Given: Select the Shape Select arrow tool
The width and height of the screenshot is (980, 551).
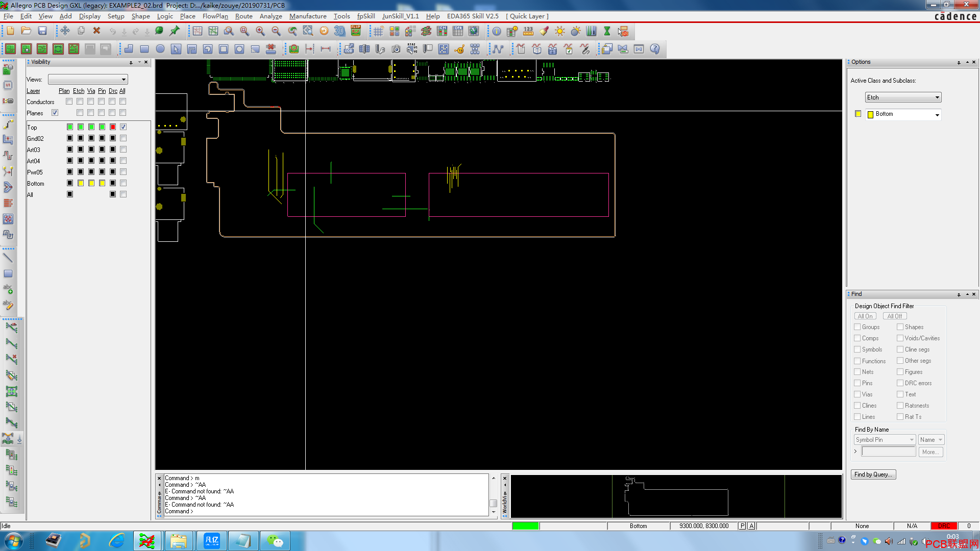Looking at the screenshot, I should (176, 49).
